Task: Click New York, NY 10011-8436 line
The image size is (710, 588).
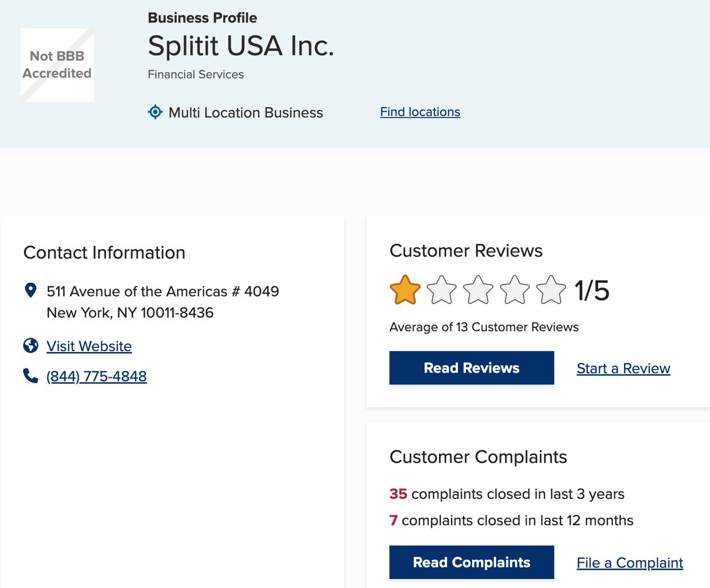Action: [x=130, y=313]
